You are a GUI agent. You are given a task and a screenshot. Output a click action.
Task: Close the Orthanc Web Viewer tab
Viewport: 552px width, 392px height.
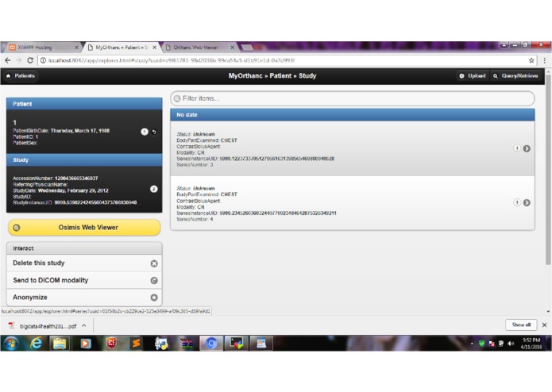233,48
